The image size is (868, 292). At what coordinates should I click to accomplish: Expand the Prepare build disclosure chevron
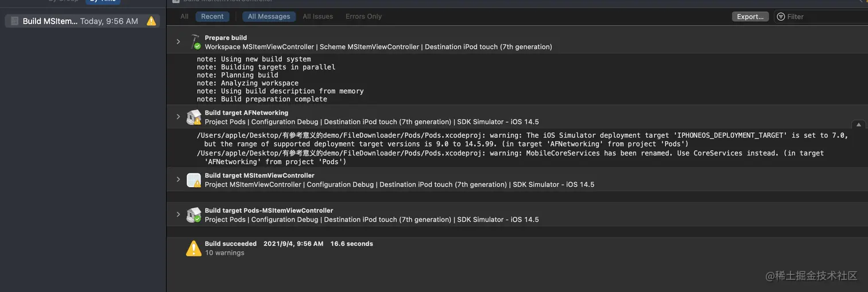178,42
